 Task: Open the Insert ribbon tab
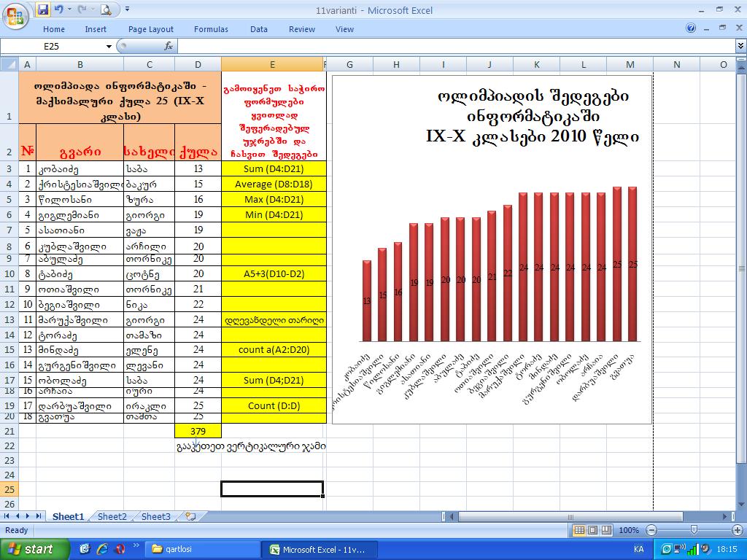pos(96,29)
